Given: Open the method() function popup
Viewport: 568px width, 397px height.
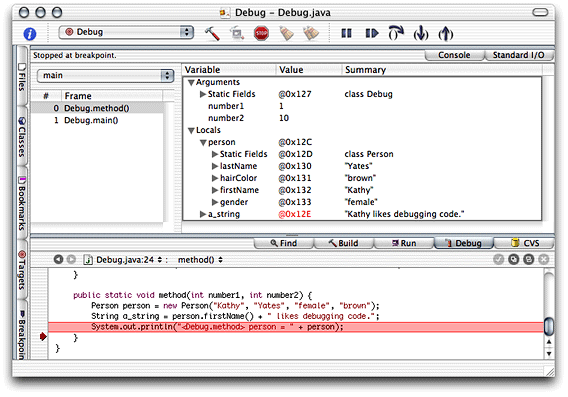Looking at the screenshot, I should tap(200, 260).
